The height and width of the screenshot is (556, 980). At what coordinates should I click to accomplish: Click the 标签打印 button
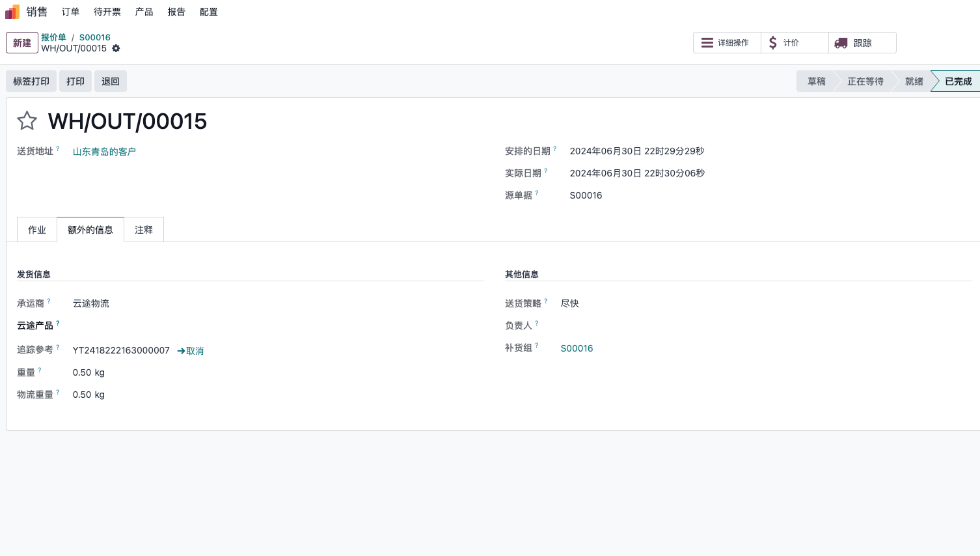(x=31, y=81)
